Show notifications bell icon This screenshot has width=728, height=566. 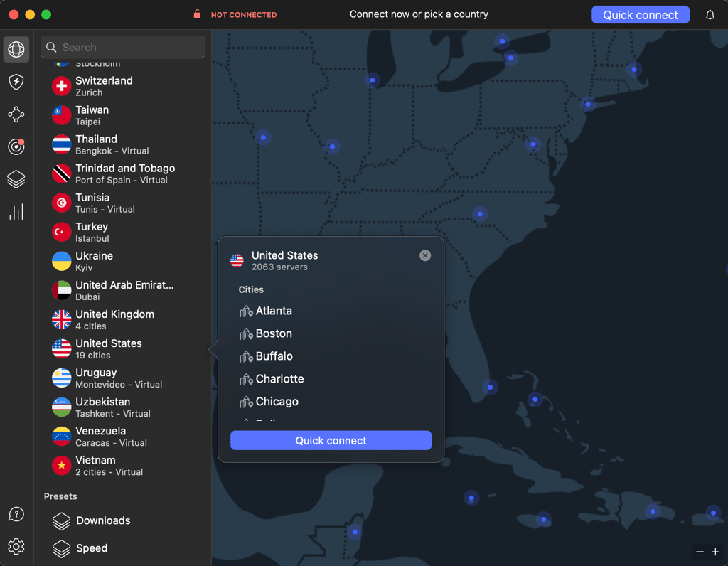[710, 15]
